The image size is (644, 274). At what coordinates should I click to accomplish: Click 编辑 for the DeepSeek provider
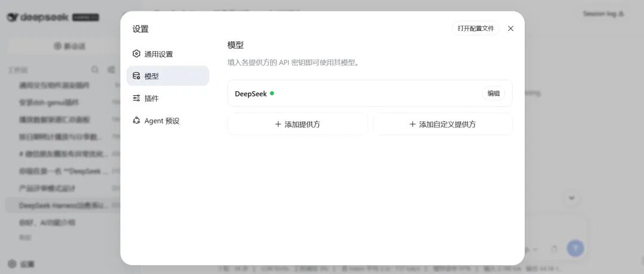point(493,93)
